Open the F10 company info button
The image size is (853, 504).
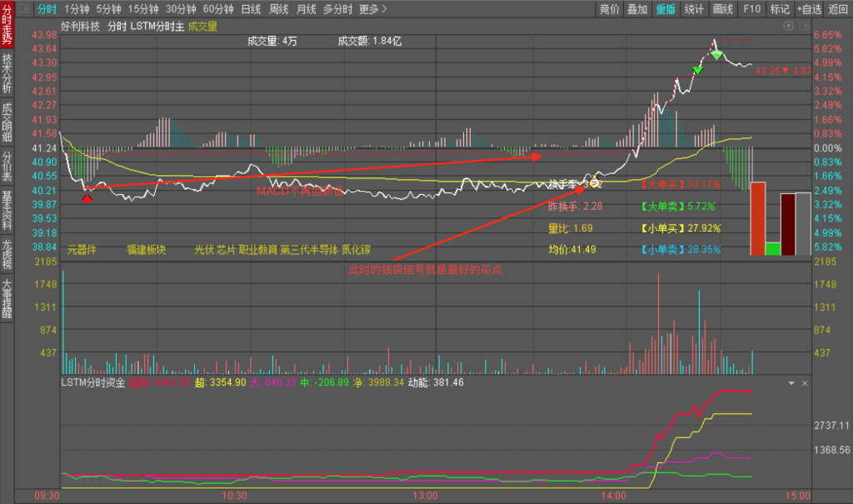(751, 9)
